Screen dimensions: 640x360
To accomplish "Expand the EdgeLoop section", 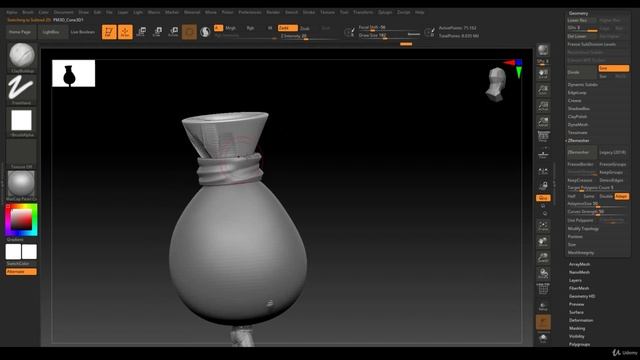I will pos(577,93).
